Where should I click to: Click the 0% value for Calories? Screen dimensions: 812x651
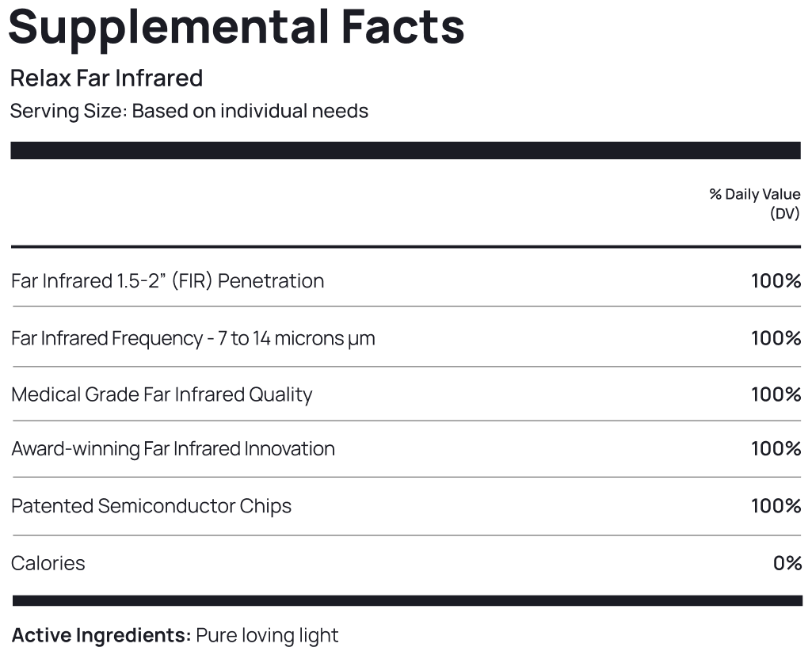(787, 563)
